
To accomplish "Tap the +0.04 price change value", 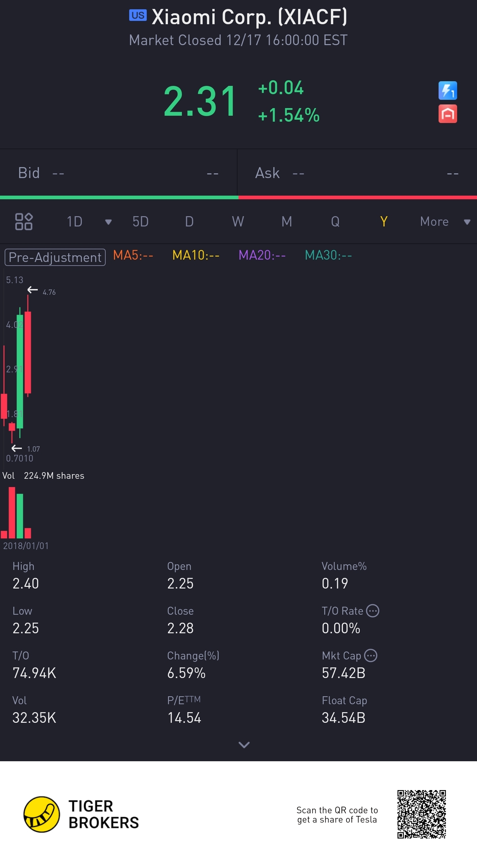I will (281, 88).
